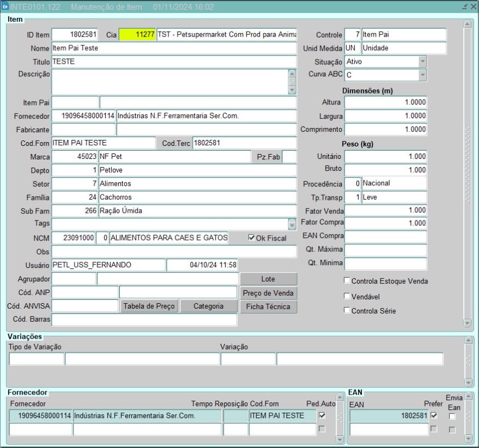
Task: Click into the Cód. Barras field
Action: click(x=144, y=320)
